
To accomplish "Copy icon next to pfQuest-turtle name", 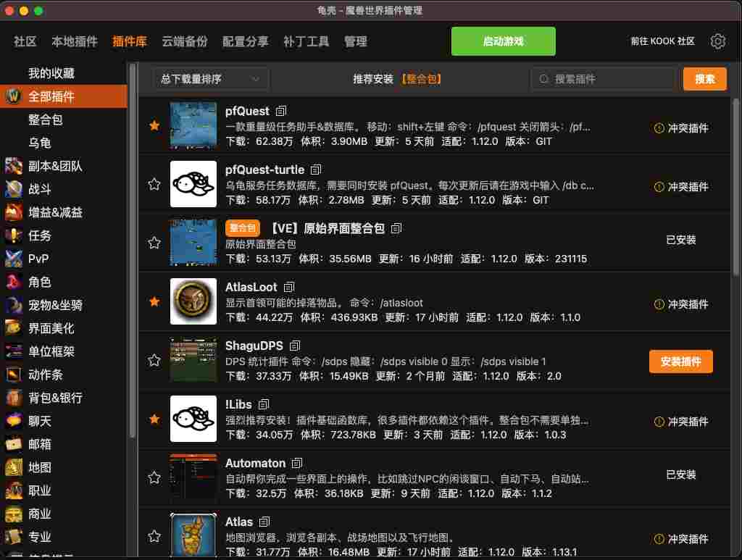I will click(x=316, y=170).
